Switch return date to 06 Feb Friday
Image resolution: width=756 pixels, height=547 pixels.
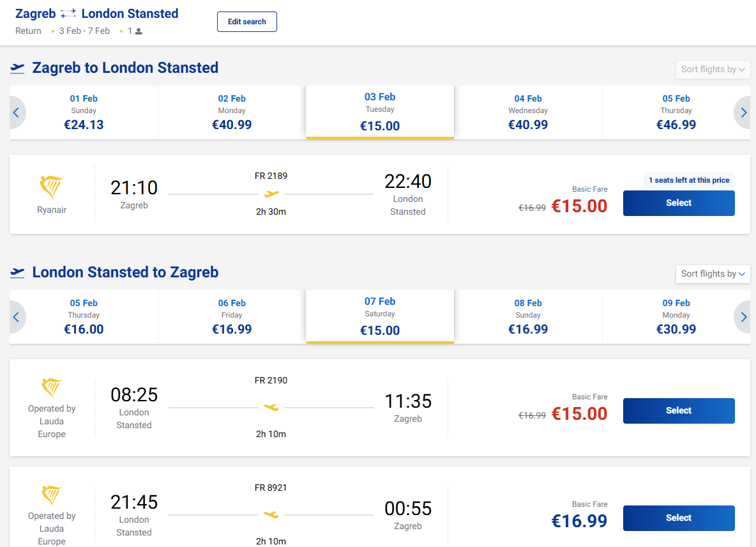[232, 317]
